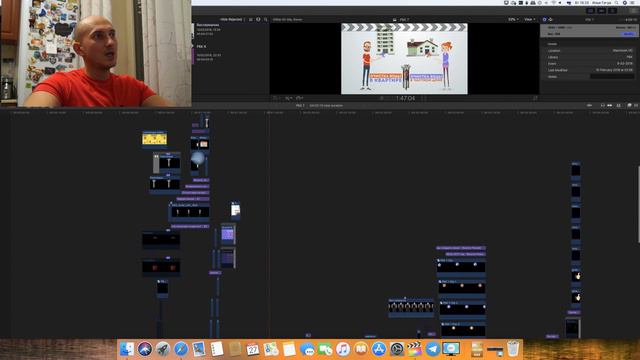
Task: Click the Notes input field in the inspector
Action: click(x=612, y=76)
